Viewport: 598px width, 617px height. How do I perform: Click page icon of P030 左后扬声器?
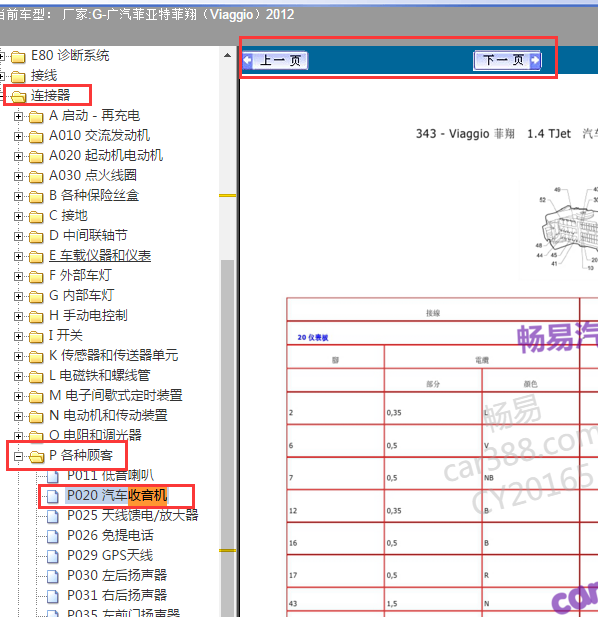(53, 577)
